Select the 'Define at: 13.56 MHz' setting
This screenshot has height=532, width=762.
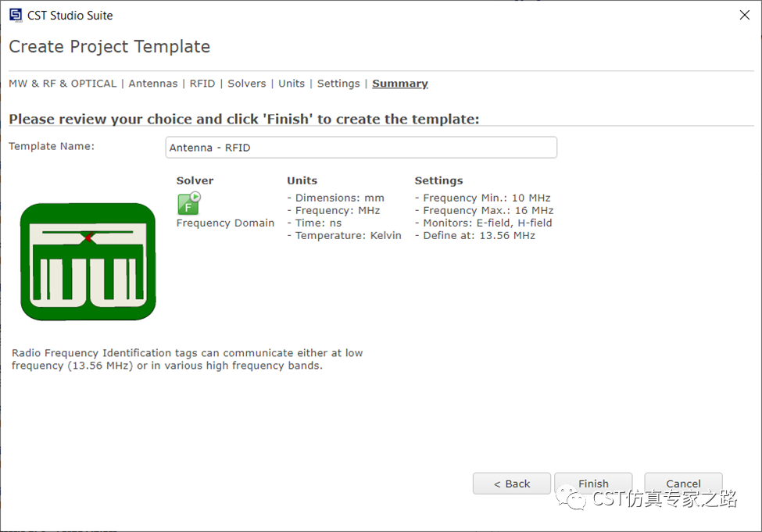pyautogui.click(x=475, y=236)
